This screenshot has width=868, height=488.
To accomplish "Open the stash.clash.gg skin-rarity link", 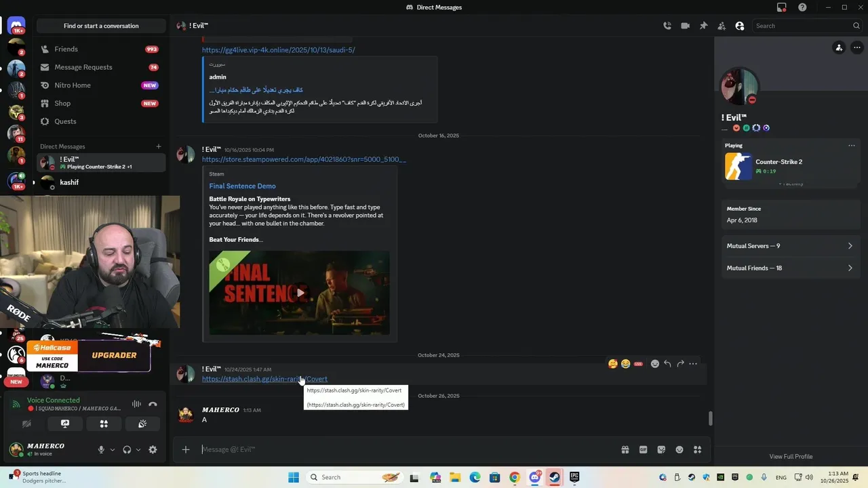I will 264,379.
